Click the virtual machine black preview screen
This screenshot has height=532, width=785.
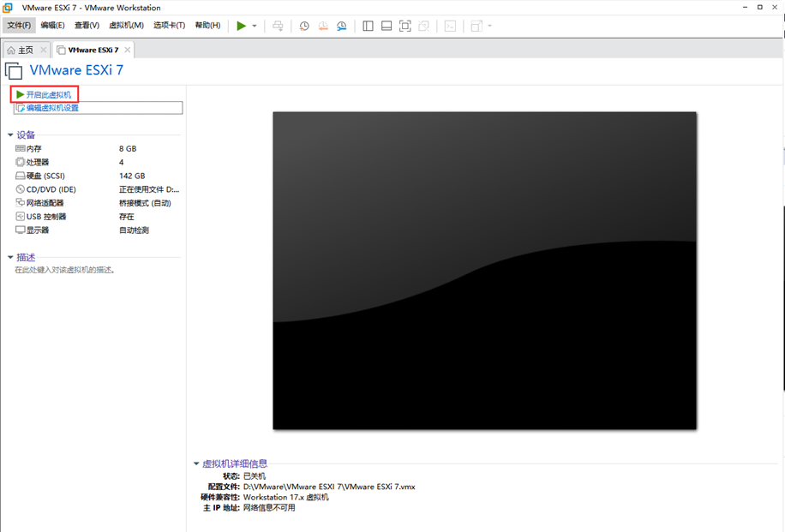coord(484,270)
